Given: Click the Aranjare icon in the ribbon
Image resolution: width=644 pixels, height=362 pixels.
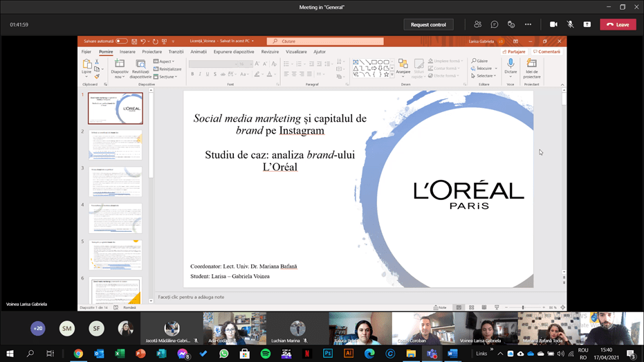Looking at the screenshot, I should click(403, 64).
